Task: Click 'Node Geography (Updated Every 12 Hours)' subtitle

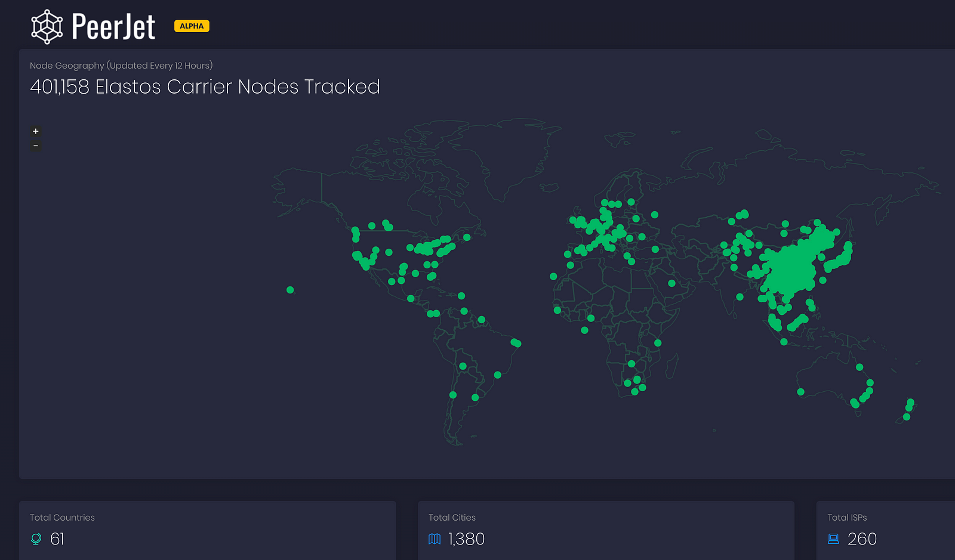Action: (121, 66)
